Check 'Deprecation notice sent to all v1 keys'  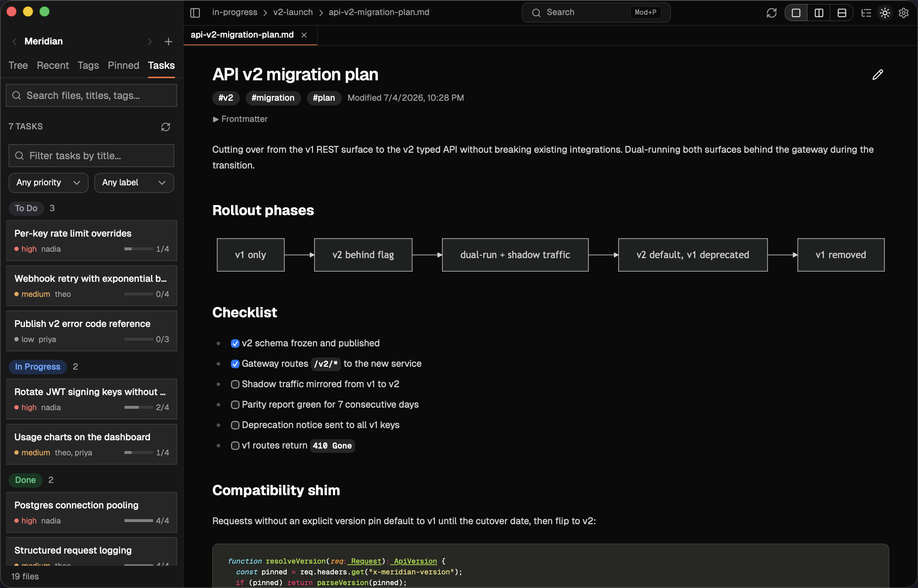(235, 425)
